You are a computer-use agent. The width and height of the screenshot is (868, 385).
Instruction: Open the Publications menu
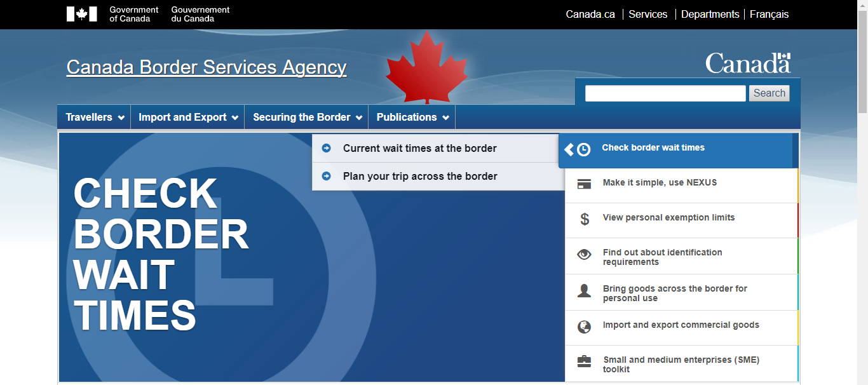pyautogui.click(x=412, y=118)
